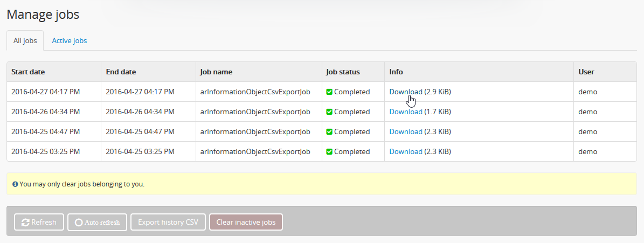The image size is (644, 243).
Task: Click the Start date column header
Action: coord(28,72)
